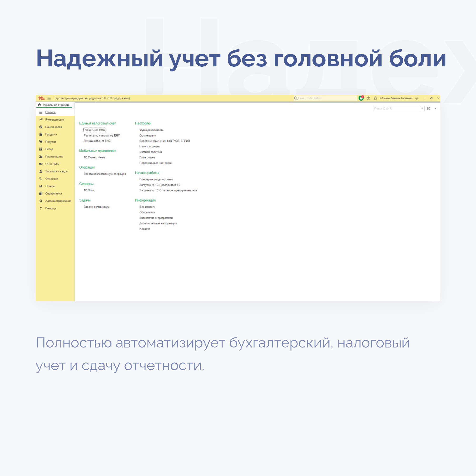
Task: Open Обновления link
Action: (147, 212)
